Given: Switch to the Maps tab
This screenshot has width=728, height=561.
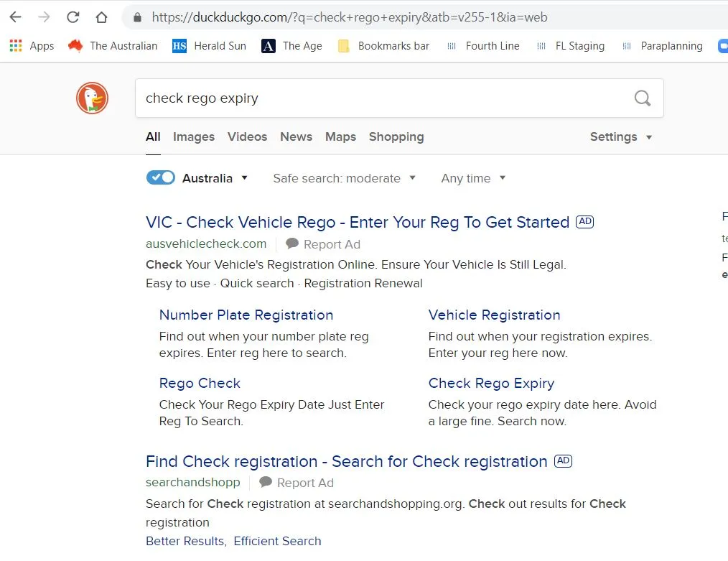Looking at the screenshot, I should coord(340,136).
